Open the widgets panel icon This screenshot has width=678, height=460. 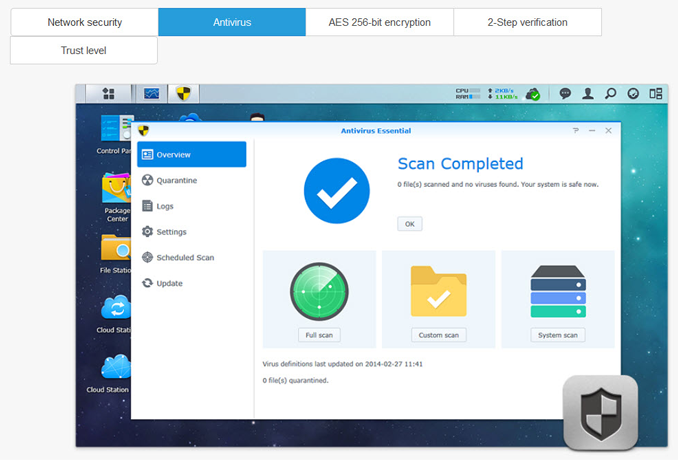tap(656, 93)
